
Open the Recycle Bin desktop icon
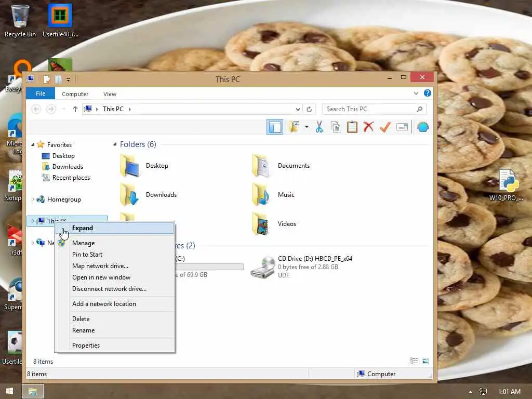[x=20, y=21]
